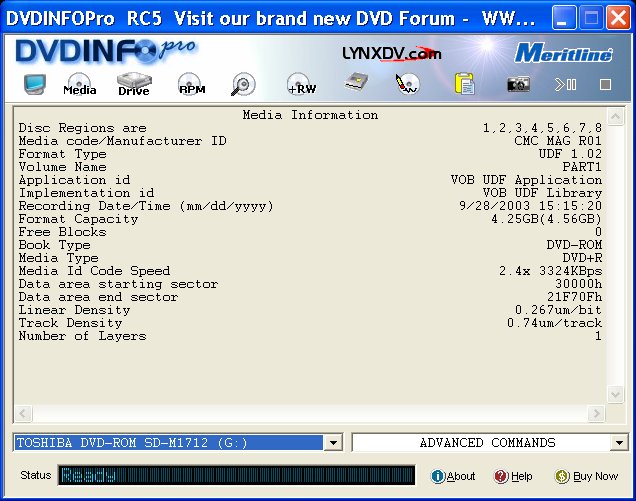Screen dimensions: 636x501
Task: Minimize the DVDINFOPro window
Action: point(563,17)
